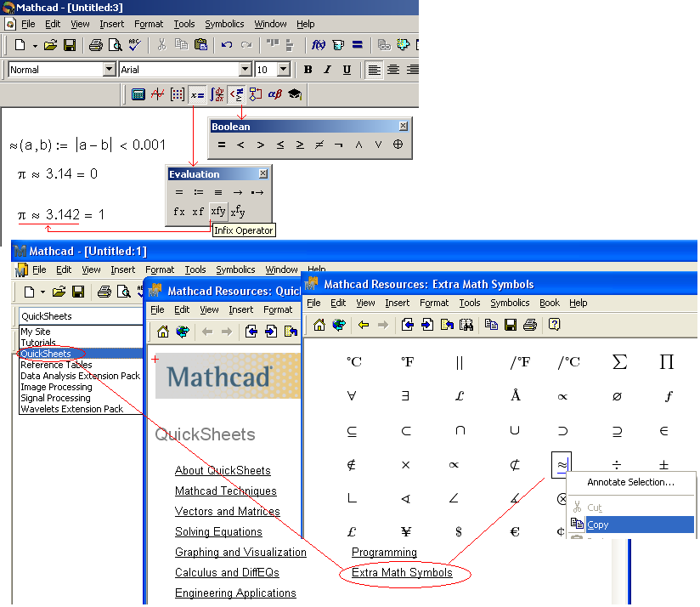Image resolution: width=700 pixels, height=607 pixels.
Task: Click New document icon in Untitled:3 toolbar
Action: 20,45
